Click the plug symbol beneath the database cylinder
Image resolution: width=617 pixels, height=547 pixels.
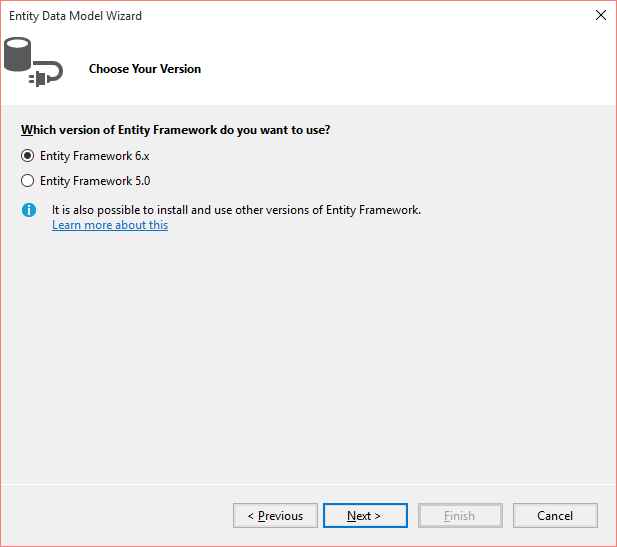tap(46, 74)
